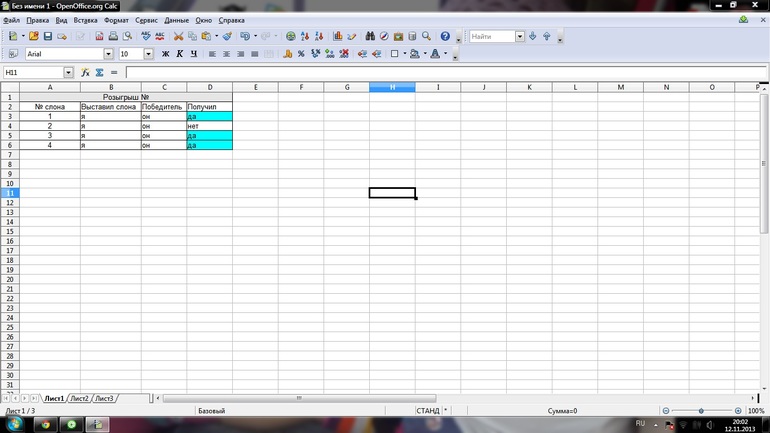Expand the Arial font name dropdown
The height and width of the screenshot is (433, 770).
tap(108, 54)
